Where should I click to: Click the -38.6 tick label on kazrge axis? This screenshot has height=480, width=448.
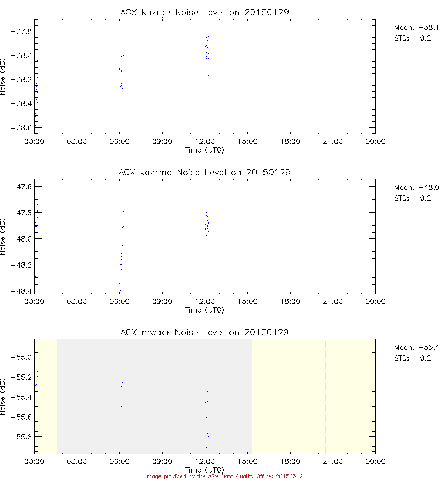click(20, 127)
